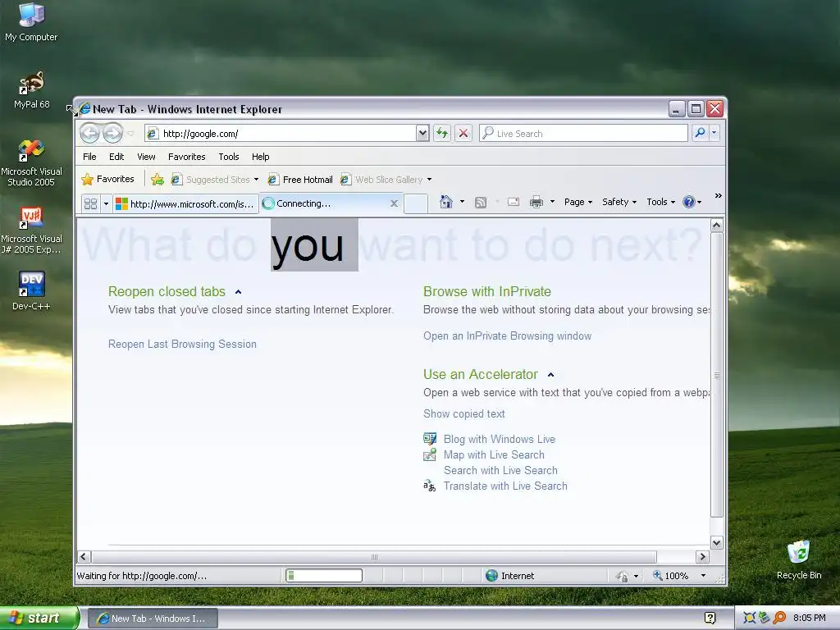Click the vertical scrollbar down arrow
Image resolution: width=840 pixels, height=630 pixels.
point(717,543)
